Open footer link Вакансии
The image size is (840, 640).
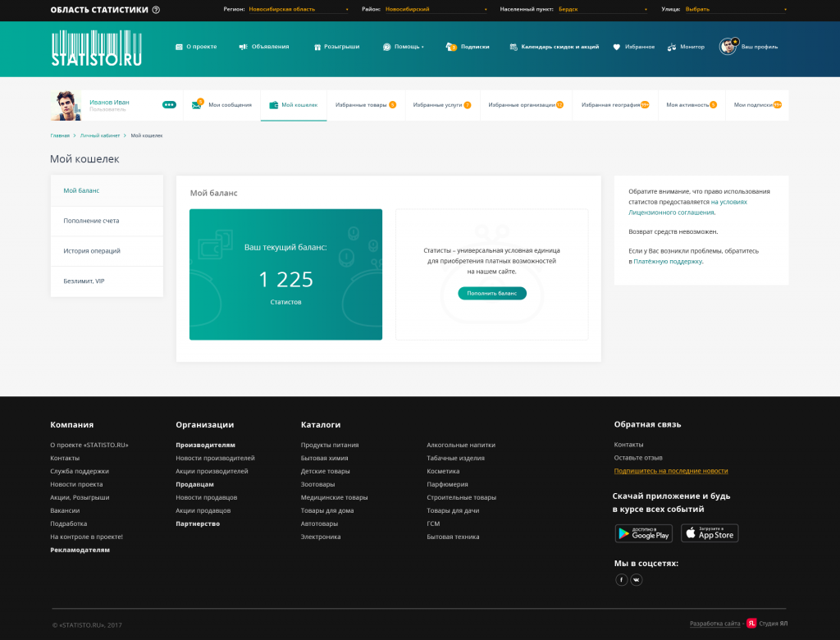(x=65, y=511)
